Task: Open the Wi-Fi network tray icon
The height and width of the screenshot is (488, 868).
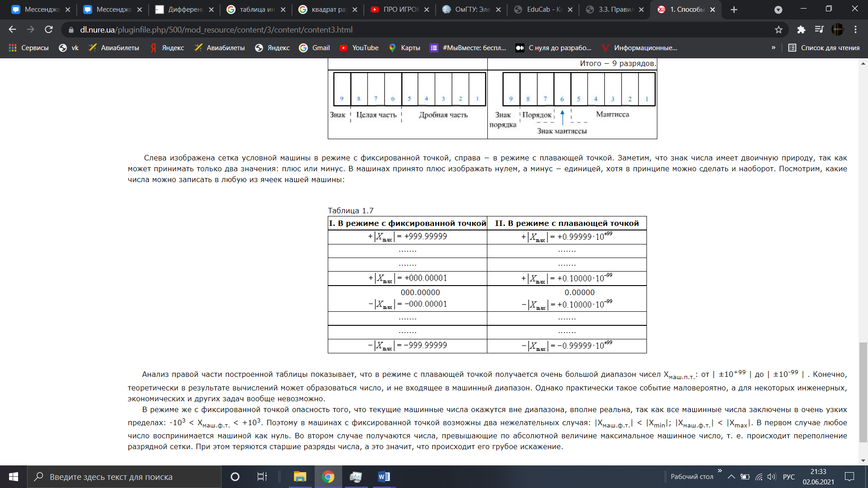Action: (x=759, y=477)
